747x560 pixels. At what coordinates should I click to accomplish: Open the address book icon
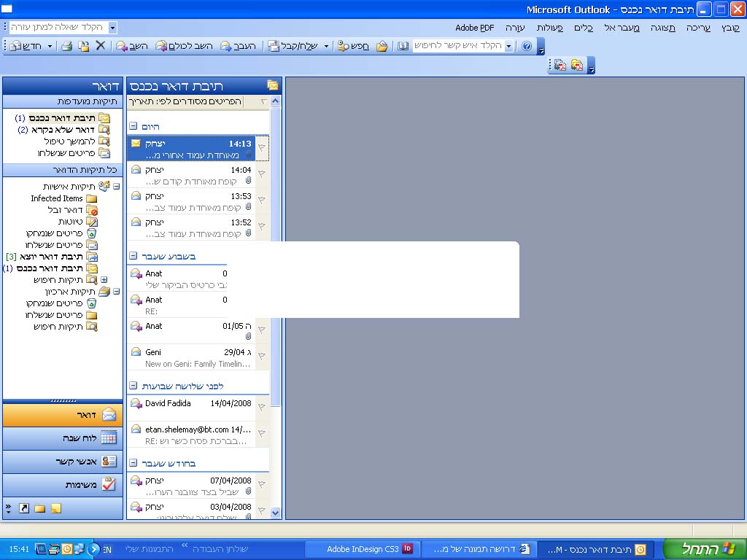pos(403,46)
